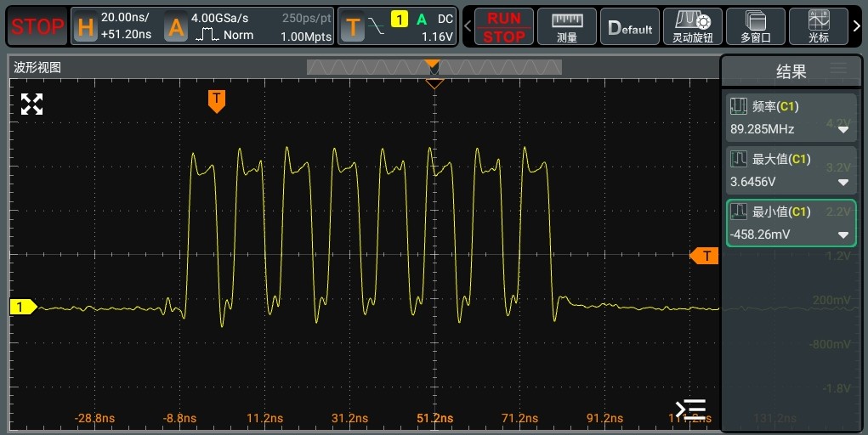Tap the +51.20ns horizontal offset value
This screenshot has width=868, height=435.
click(126, 34)
